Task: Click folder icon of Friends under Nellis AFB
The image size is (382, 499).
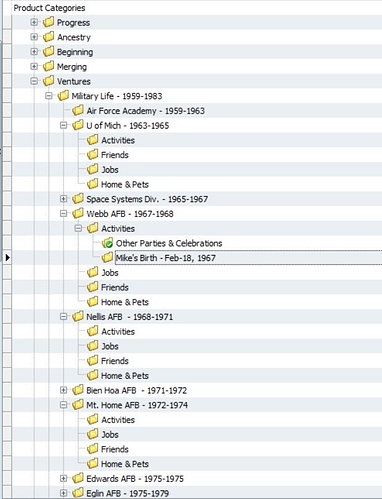Action: tap(92, 360)
